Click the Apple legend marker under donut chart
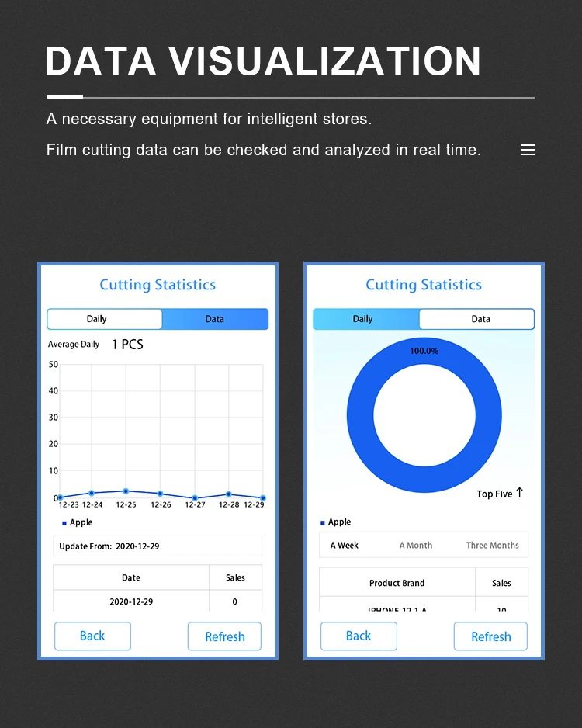582x728 pixels. click(323, 523)
